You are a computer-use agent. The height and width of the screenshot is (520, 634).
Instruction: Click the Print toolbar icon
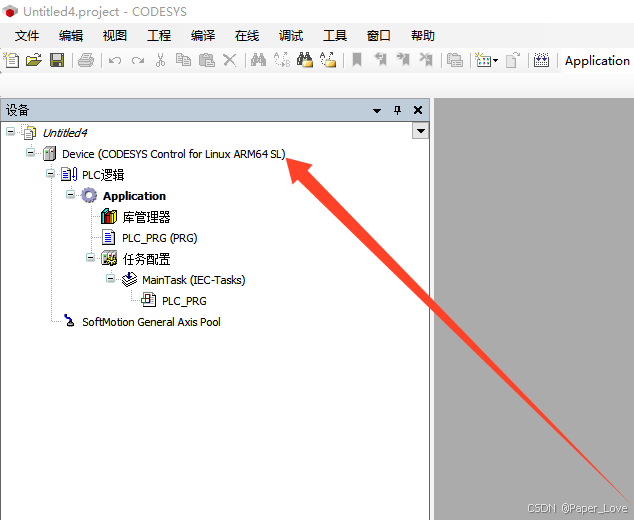pyautogui.click(x=86, y=60)
